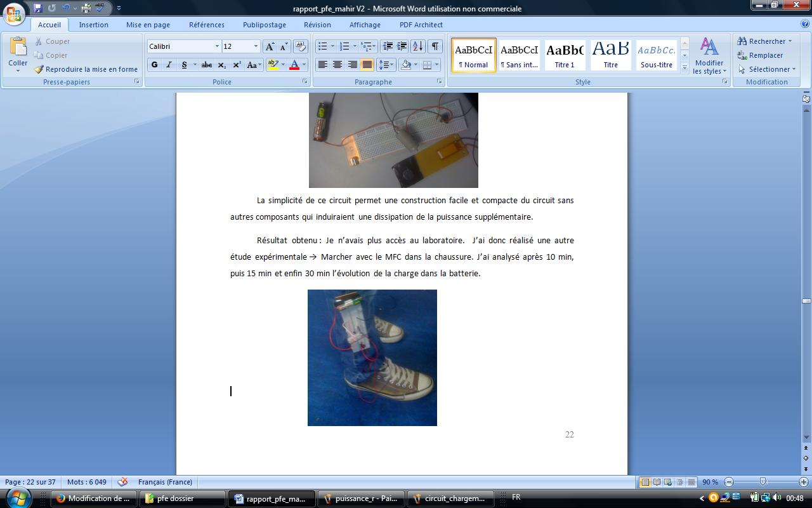
Task: Click the Remplacer button
Action: (760, 55)
